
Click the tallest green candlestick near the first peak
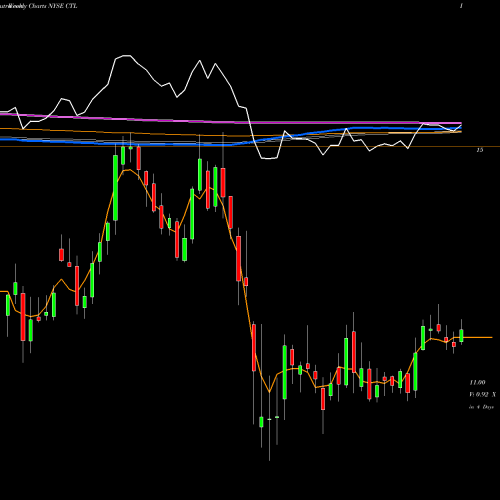point(115,188)
